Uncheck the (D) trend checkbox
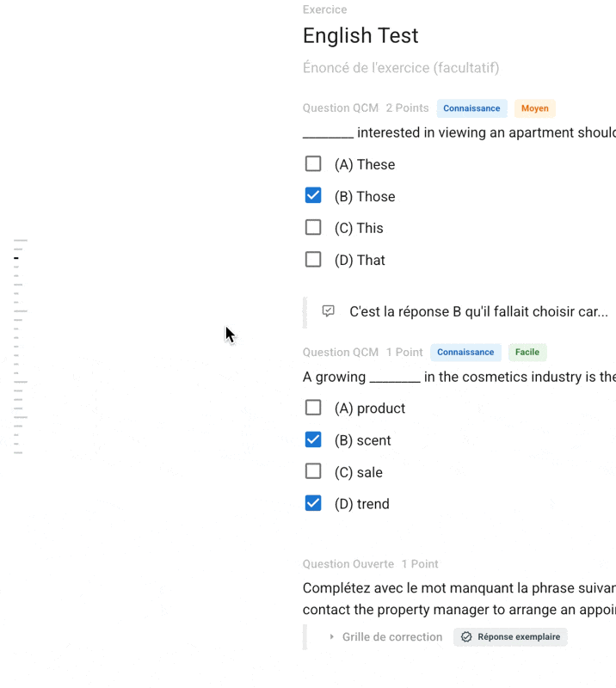Image resolution: width=616 pixels, height=688 pixels. (313, 503)
